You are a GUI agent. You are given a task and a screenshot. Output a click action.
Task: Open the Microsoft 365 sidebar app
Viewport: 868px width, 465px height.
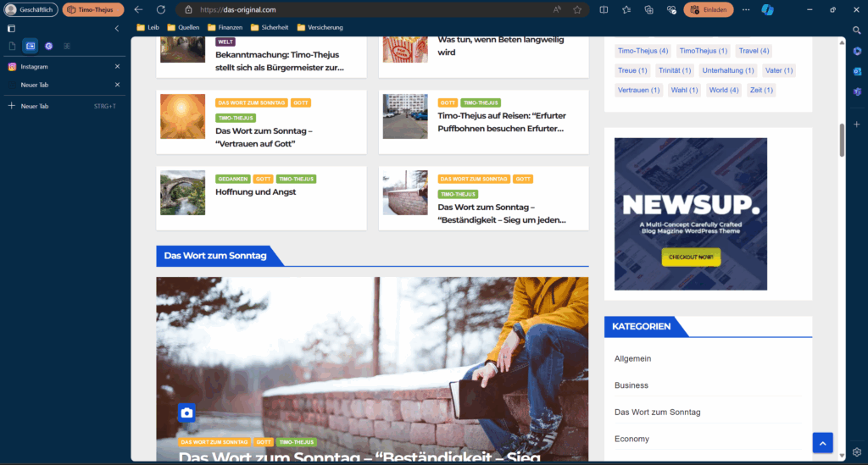click(857, 51)
